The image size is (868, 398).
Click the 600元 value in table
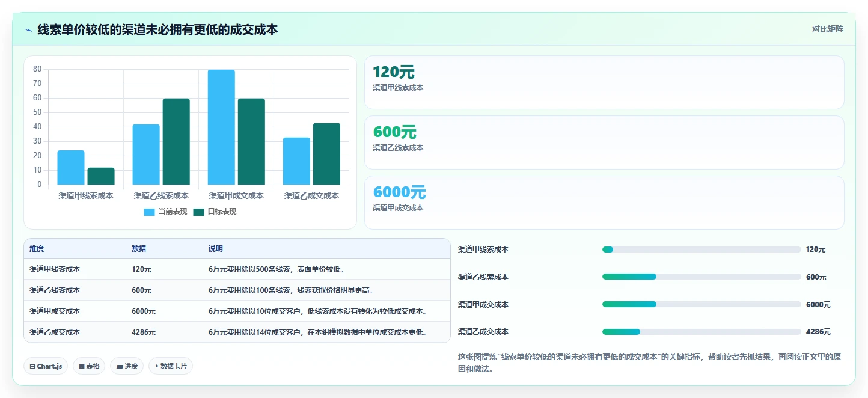tap(141, 290)
